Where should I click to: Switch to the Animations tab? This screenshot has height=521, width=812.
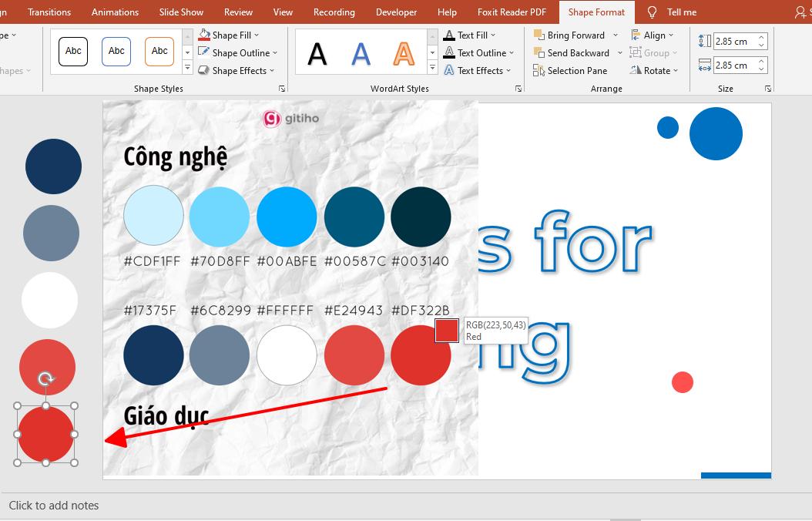coord(115,12)
